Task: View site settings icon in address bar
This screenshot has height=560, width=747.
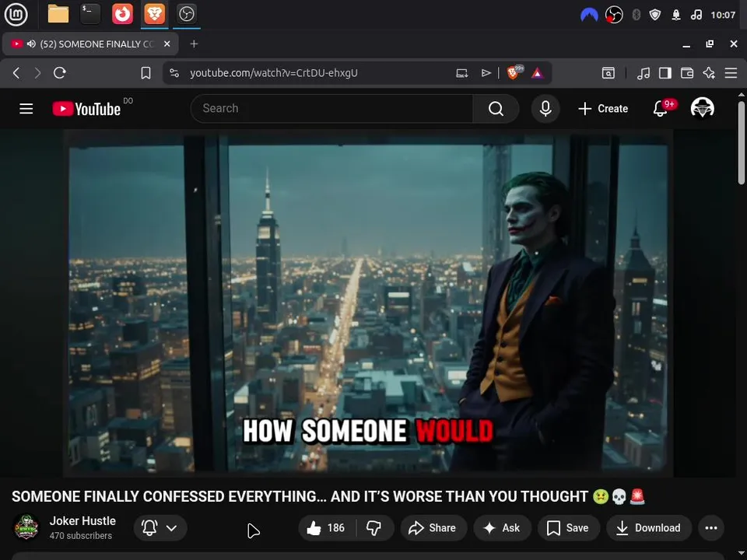Action: tap(174, 73)
